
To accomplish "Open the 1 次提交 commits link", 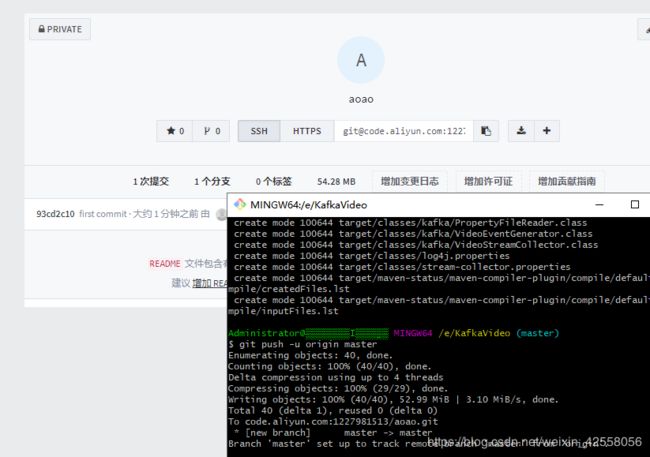I will tap(150, 182).
